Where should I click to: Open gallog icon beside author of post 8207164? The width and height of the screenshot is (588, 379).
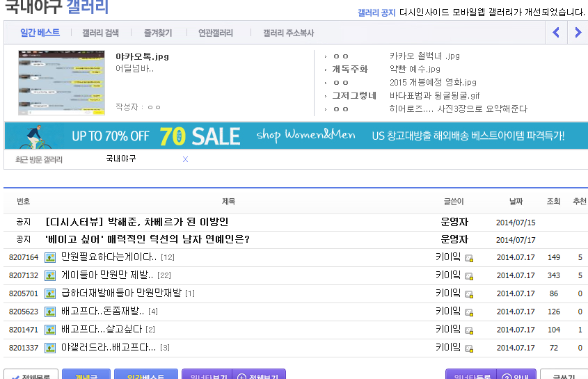469,258
